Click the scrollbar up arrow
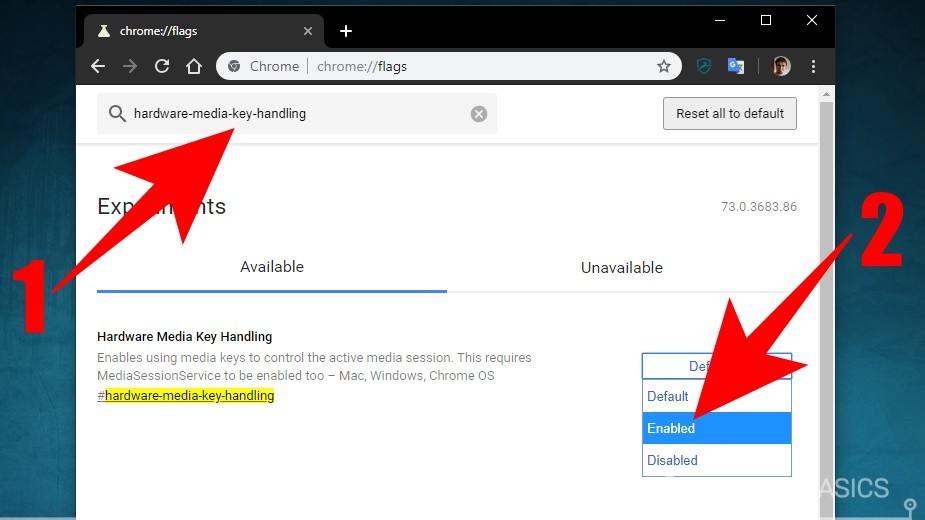925x520 pixels. click(x=826, y=94)
